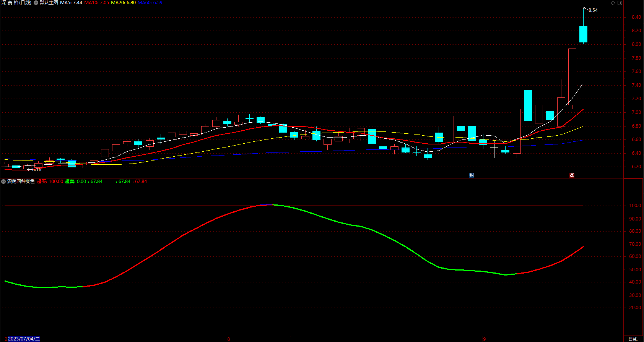Open the 默认主图 indicator dropdown arrow
Image resolution: width=644 pixels, height=342 pixels.
[x=36, y=3]
